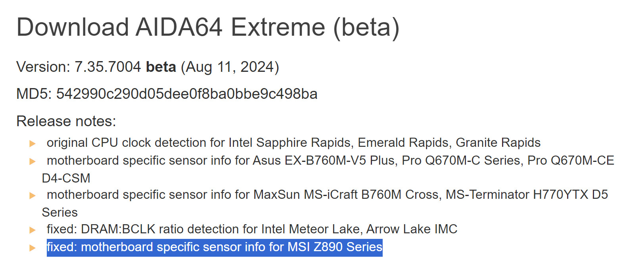Click the arrow bullet beside MSI Z890 fix

33,248
